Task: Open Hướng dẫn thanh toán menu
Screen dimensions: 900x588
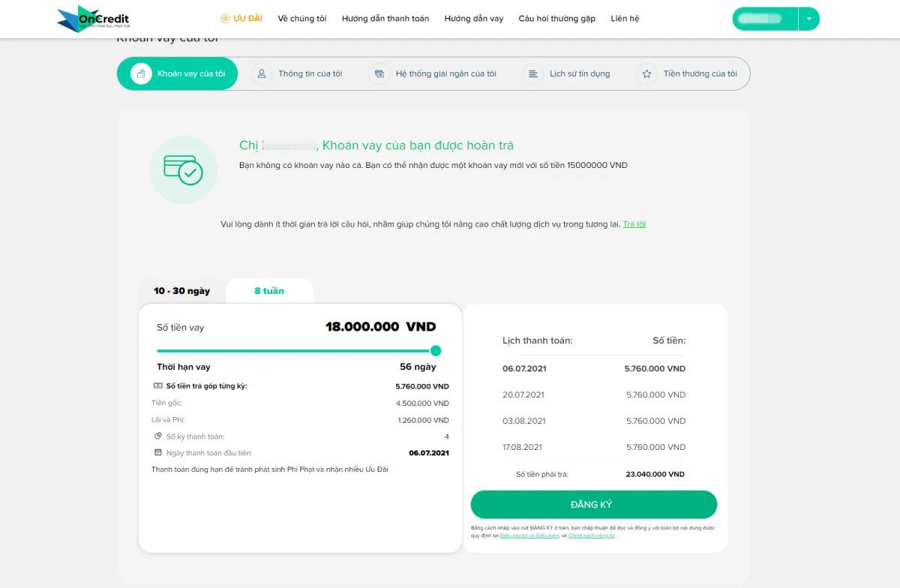Action: tap(385, 19)
